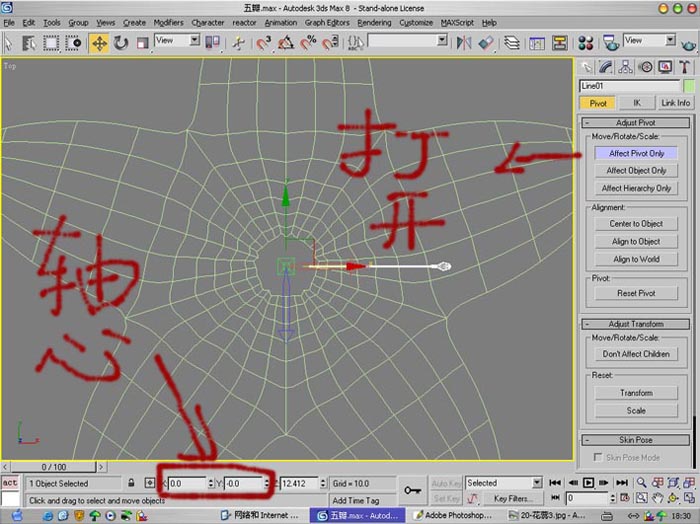
Task: Open the Selected key filter dropdown
Action: [503, 482]
